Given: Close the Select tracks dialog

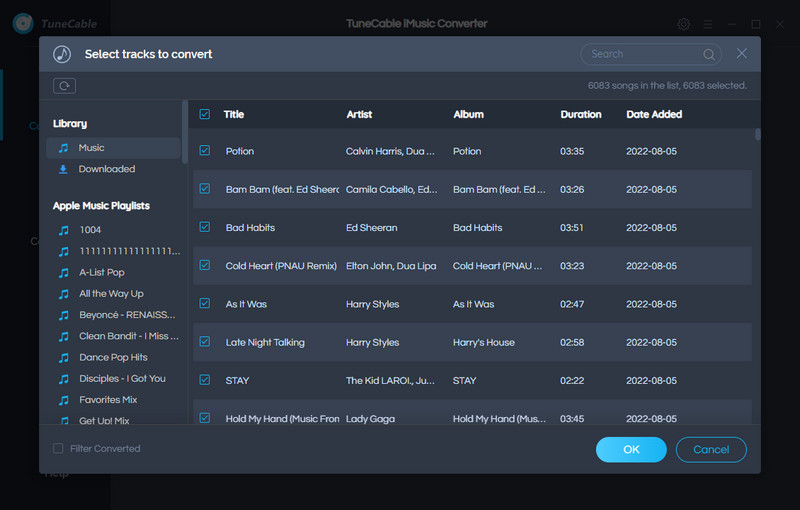Looking at the screenshot, I should click(x=742, y=54).
